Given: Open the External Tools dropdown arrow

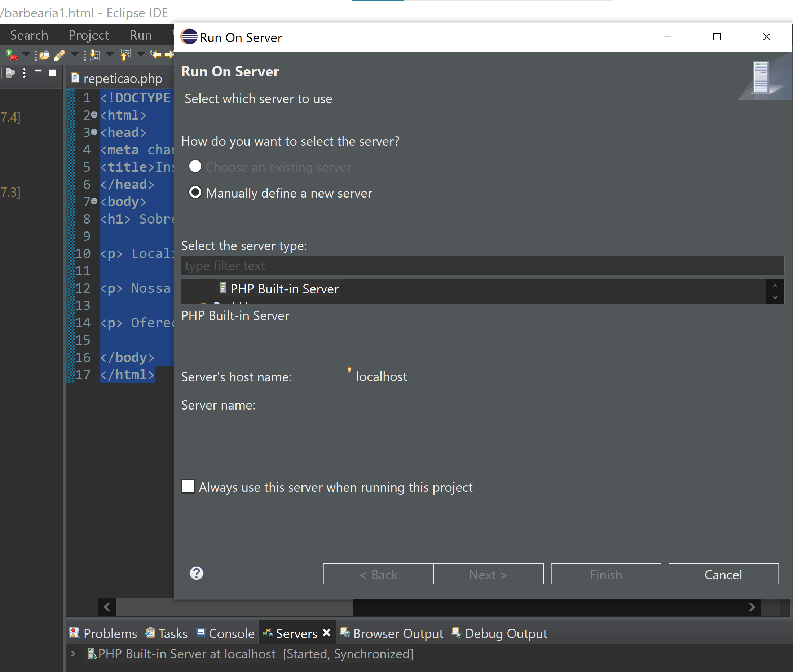Looking at the screenshot, I should click(26, 54).
